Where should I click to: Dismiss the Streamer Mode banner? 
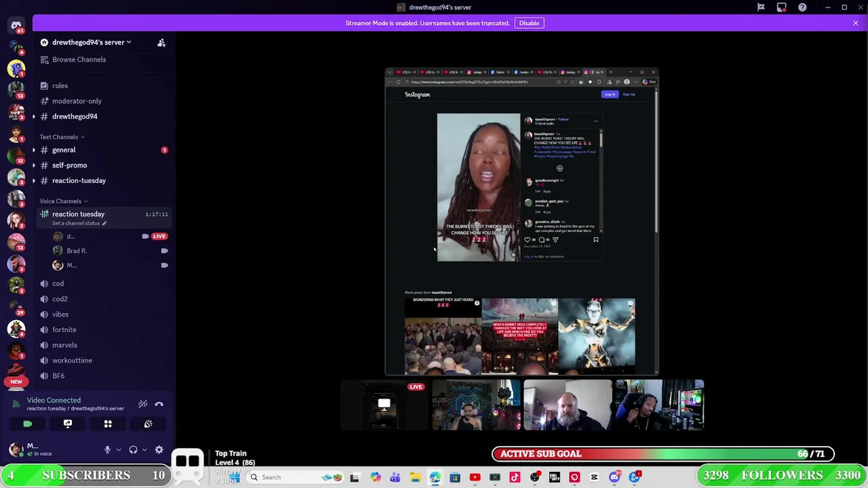click(x=856, y=23)
